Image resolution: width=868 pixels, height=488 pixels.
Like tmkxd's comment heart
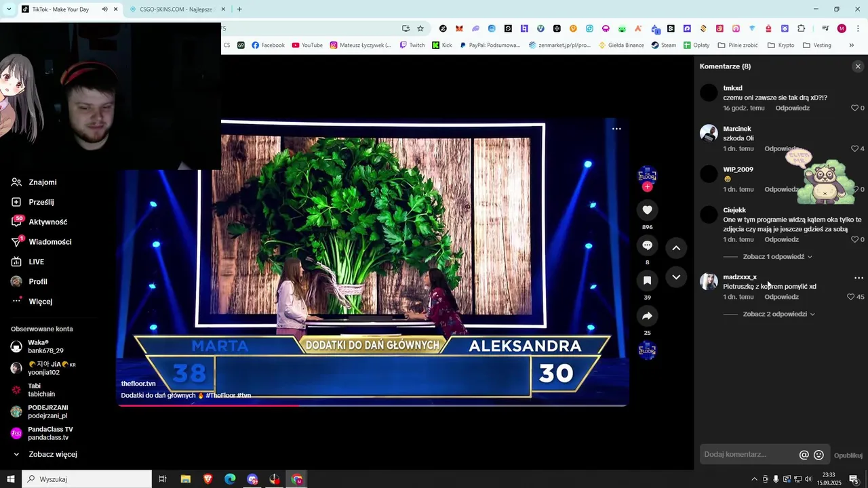click(854, 108)
